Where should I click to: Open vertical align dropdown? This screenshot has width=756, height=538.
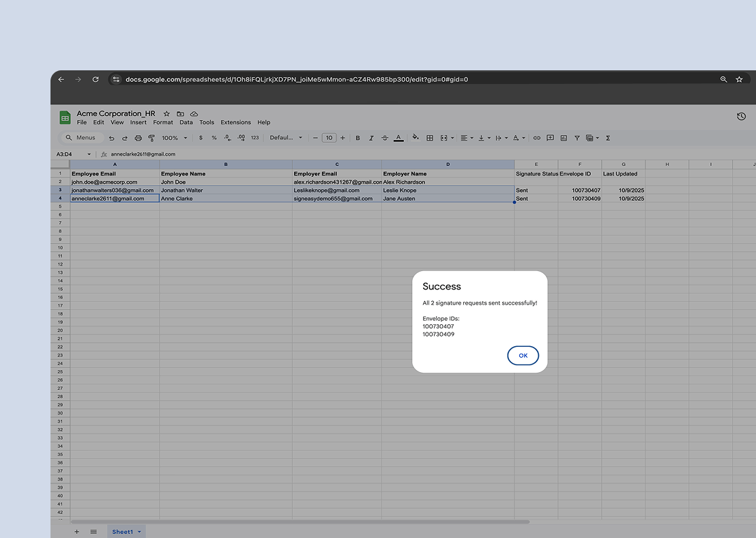point(484,138)
